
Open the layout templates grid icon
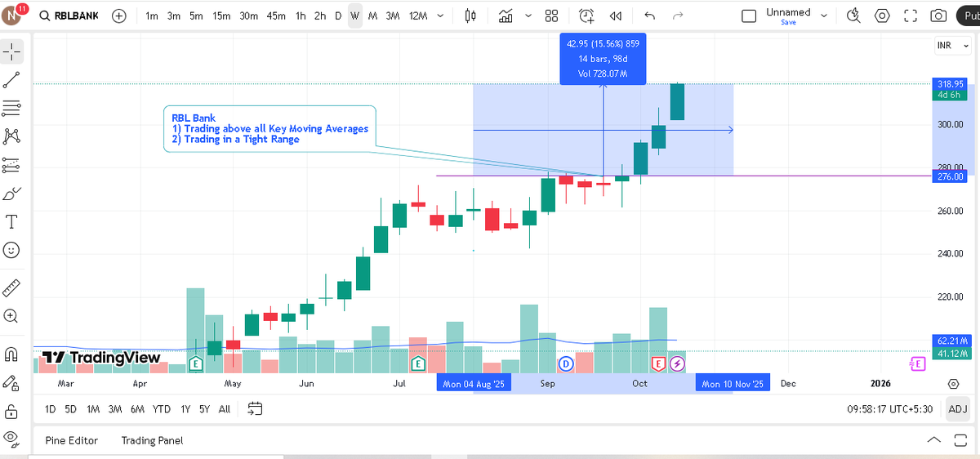coord(551,16)
